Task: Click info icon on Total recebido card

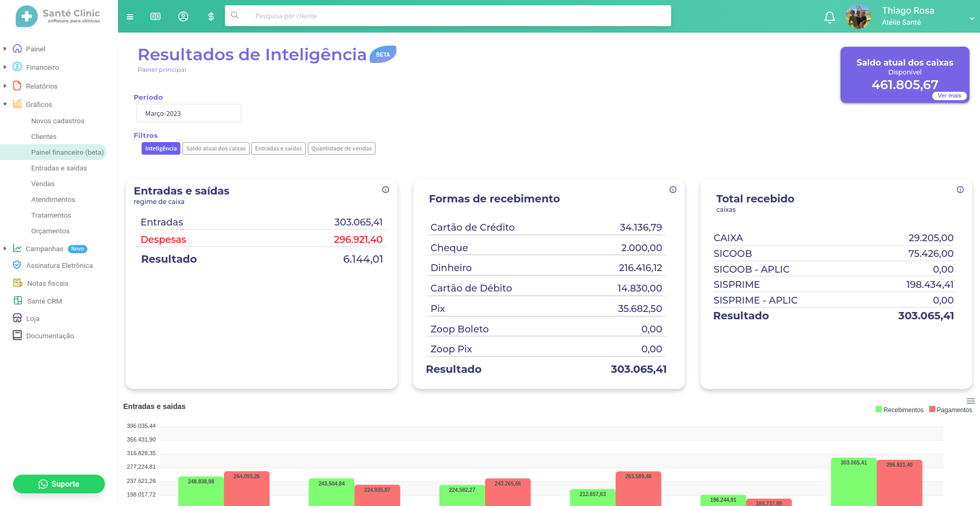Action: (x=960, y=190)
